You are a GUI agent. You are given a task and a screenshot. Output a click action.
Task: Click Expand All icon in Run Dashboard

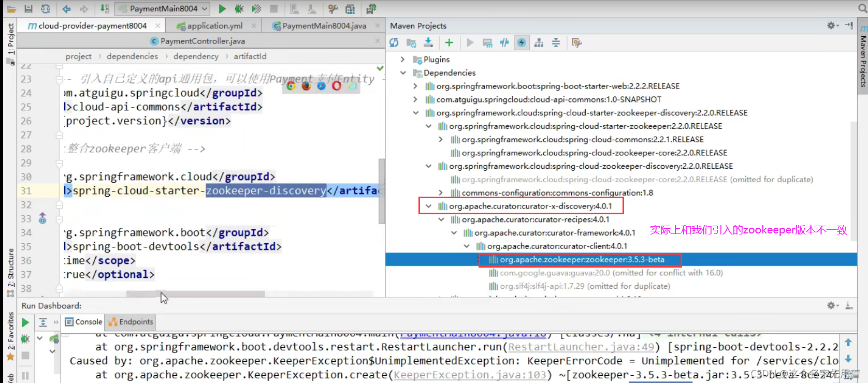(43, 322)
